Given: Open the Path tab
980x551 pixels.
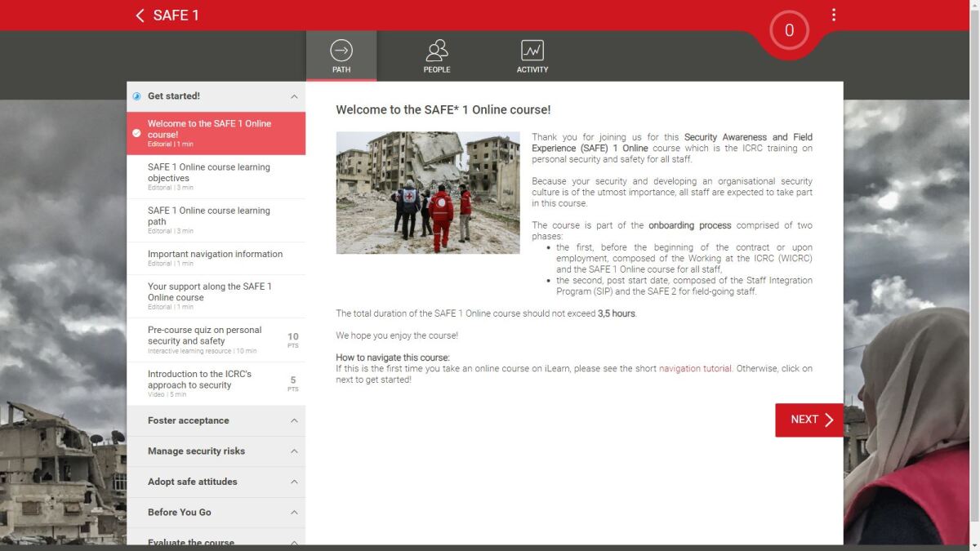Looking at the screenshot, I should (x=341, y=56).
